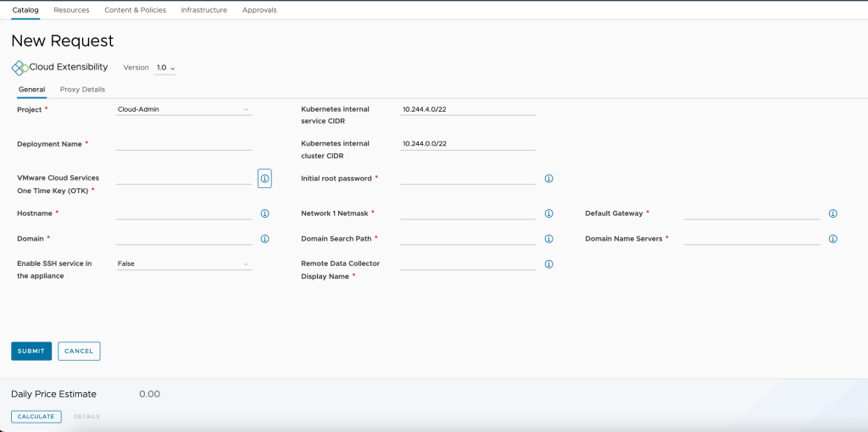Click the info icon next to One Time Key field
The height and width of the screenshot is (432, 868).
coord(264,179)
